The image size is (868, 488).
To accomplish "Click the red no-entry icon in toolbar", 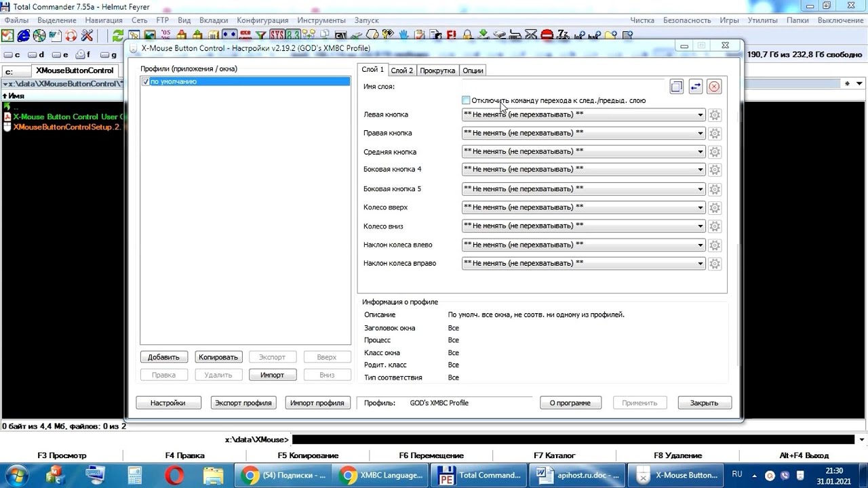I will (547, 35).
